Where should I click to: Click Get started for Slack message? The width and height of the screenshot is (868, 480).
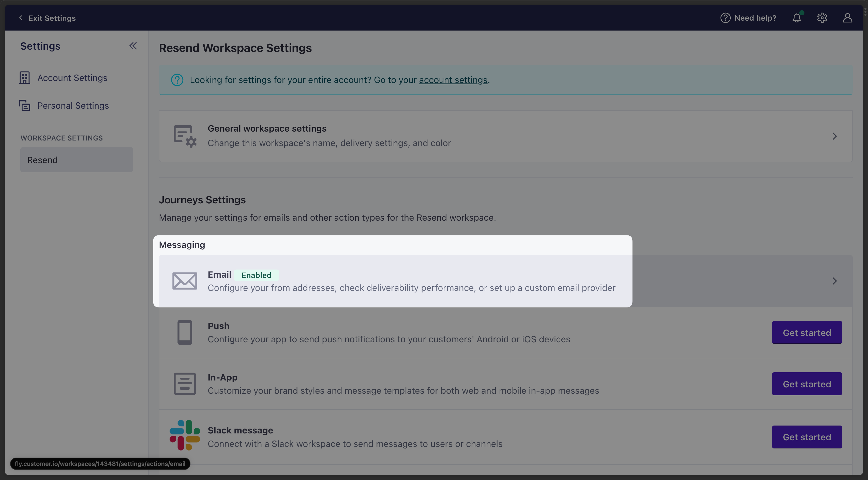[x=807, y=437]
